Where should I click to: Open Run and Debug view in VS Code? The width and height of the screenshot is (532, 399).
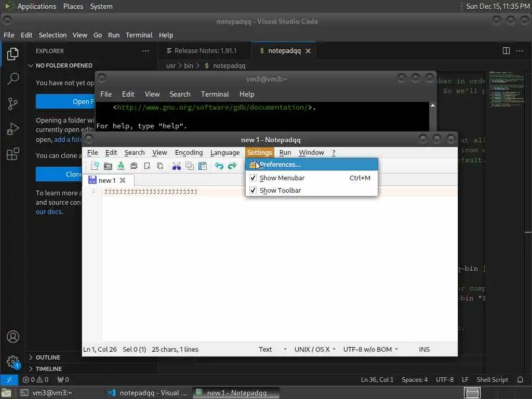point(13,129)
